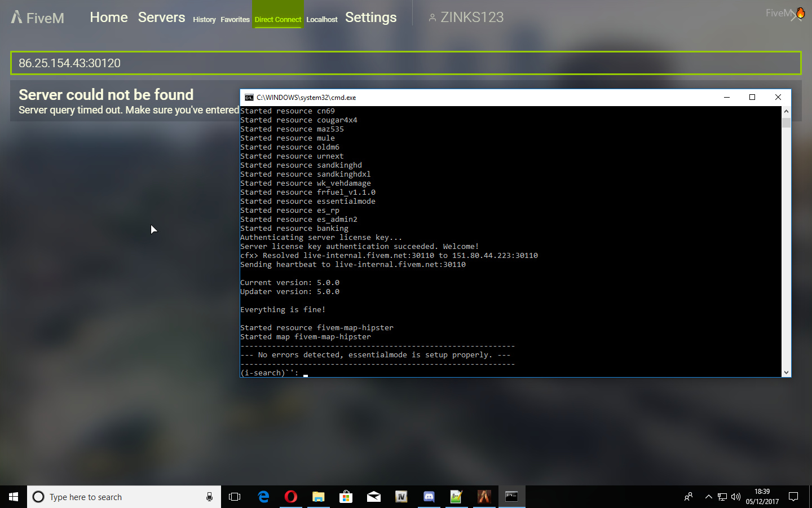The image size is (812, 508).
Task: Switch to FiveM taskbar icon
Action: [x=484, y=497]
